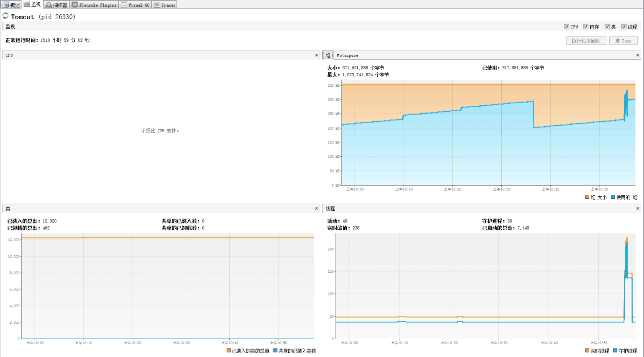644x357 pixels.
Task: Switch to the 监视 monitor tab
Action: 32,4
